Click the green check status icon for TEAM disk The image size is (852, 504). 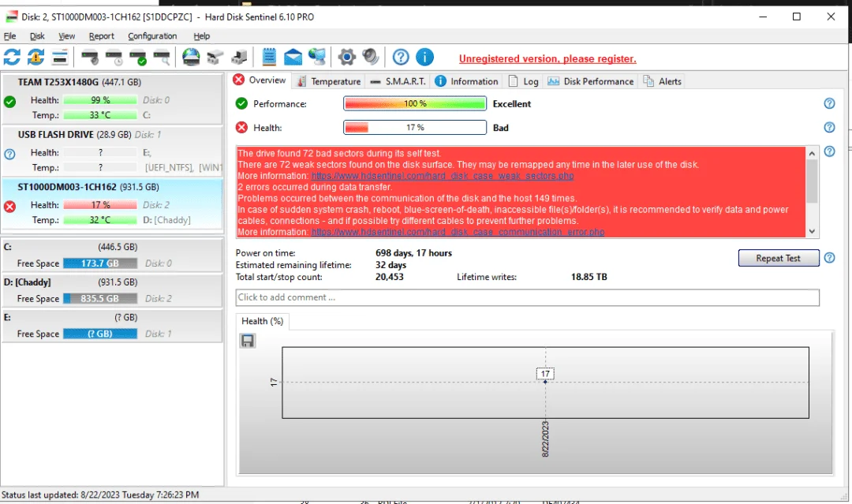click(x=9, y=102)
